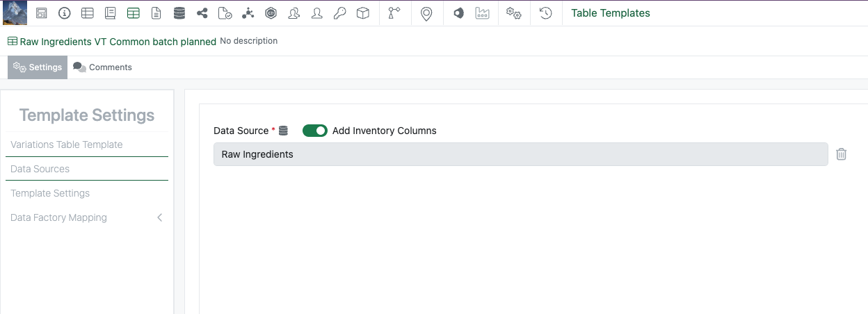Click the mountain logo thumbnail
Viewport: 868px width, 314px height.
click(15, 13)
